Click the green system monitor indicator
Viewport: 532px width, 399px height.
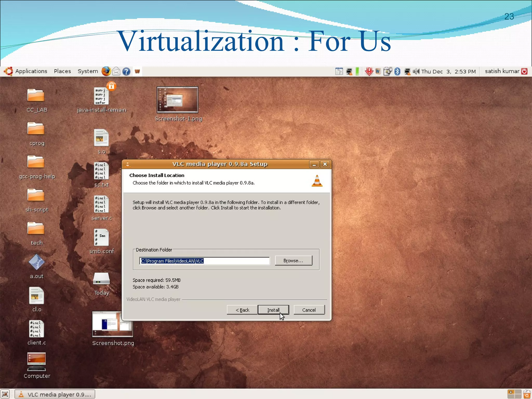[x=357, y=71]
